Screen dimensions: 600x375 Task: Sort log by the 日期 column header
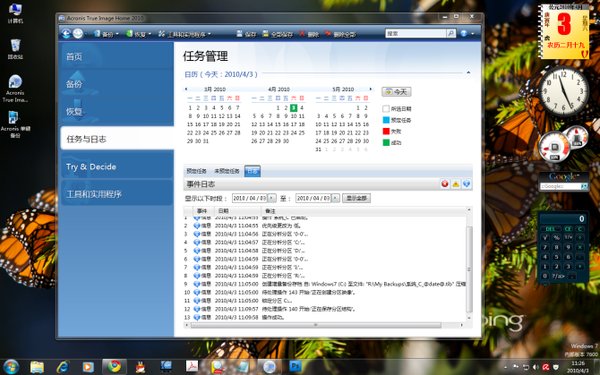(238, 211)
